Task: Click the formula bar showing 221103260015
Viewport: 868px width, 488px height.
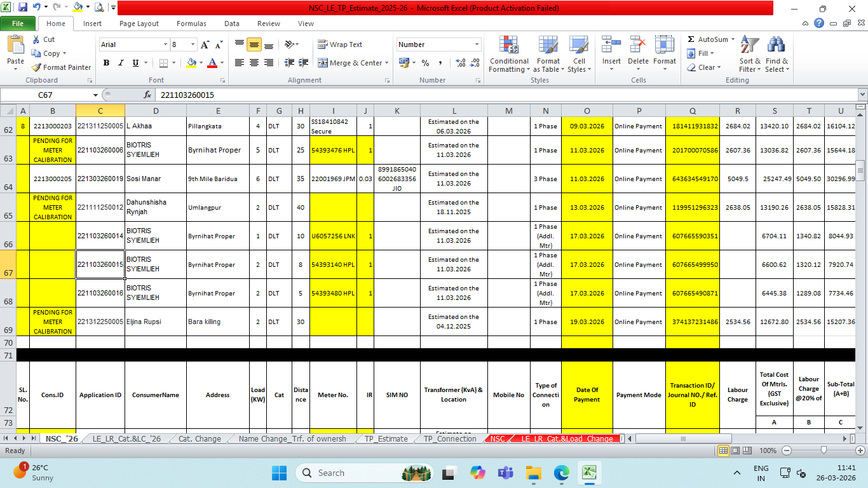Action: 445,95
